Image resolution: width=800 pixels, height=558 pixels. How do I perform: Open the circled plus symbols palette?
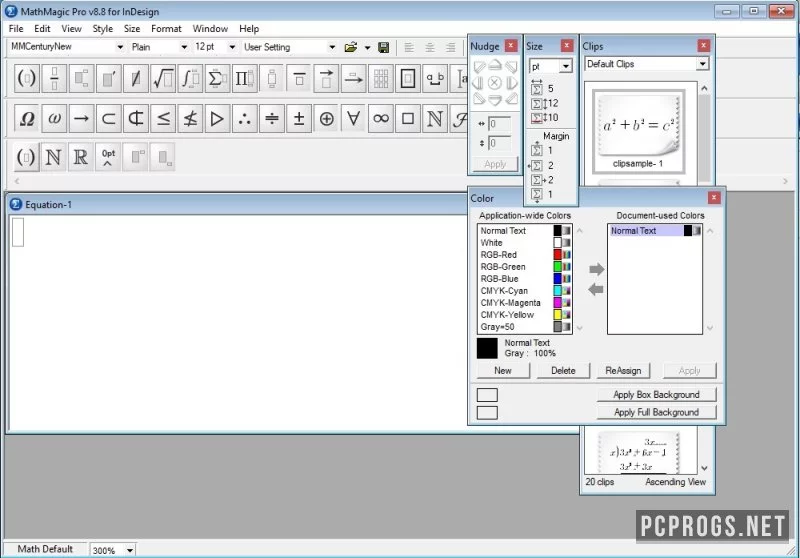point(326,119)
